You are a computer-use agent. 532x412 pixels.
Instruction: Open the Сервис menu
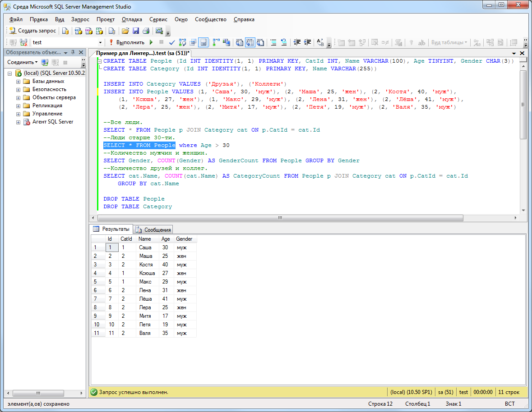tap(158, 19)
